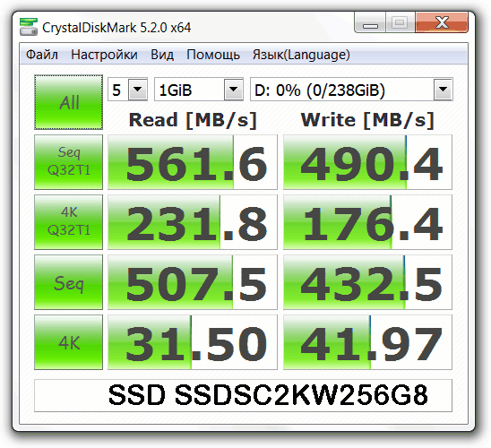Image resolution: width=491 pixels, height=448 pixels.
Task: Start the 4K Q32T1 test
Action: pos(68,222)
